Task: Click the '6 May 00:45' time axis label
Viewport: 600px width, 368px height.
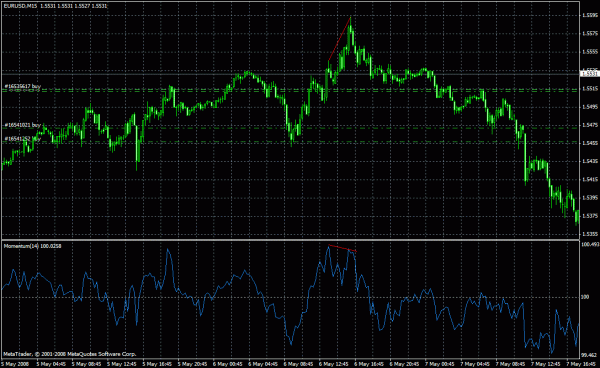Action: (x=228, y=364)
